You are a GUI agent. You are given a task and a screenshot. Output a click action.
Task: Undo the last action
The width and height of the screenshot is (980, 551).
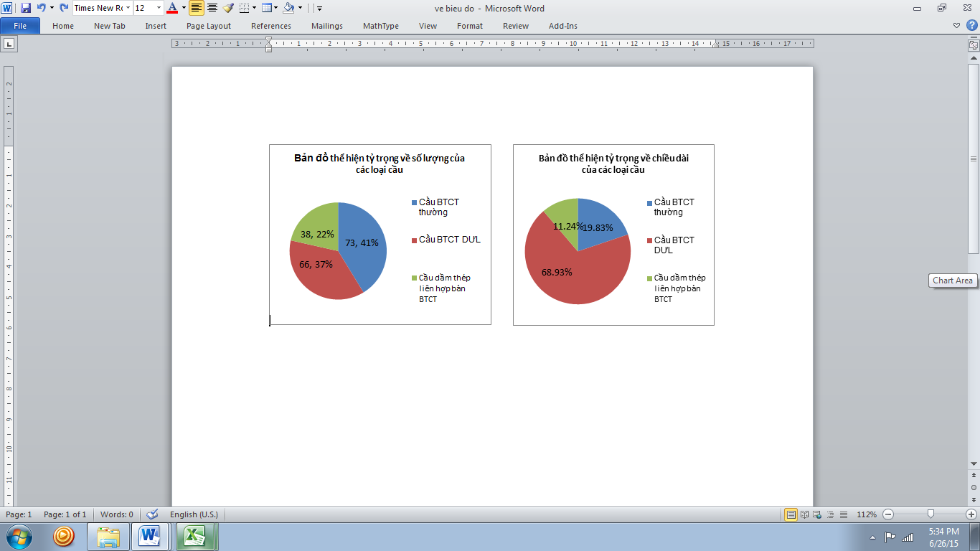41,8
